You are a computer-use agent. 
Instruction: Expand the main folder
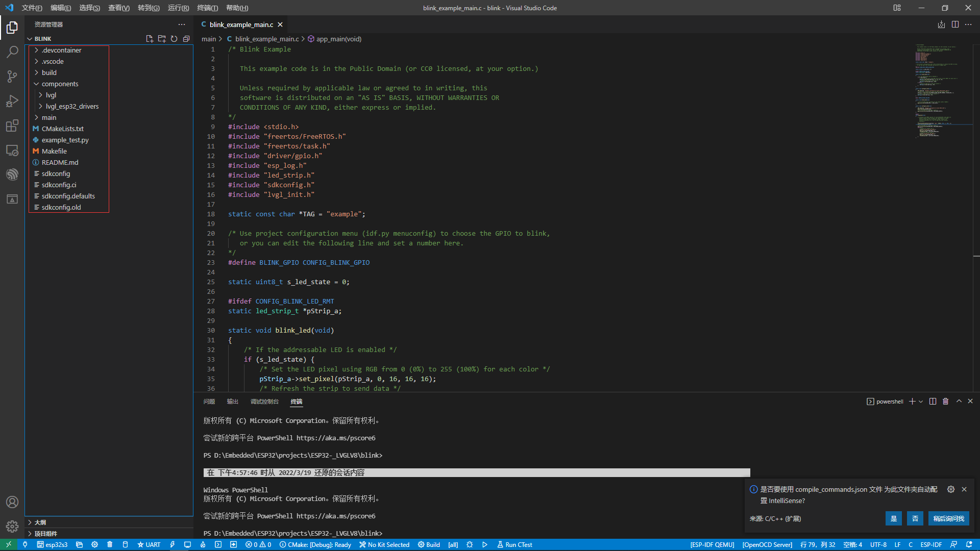(49, 117)
